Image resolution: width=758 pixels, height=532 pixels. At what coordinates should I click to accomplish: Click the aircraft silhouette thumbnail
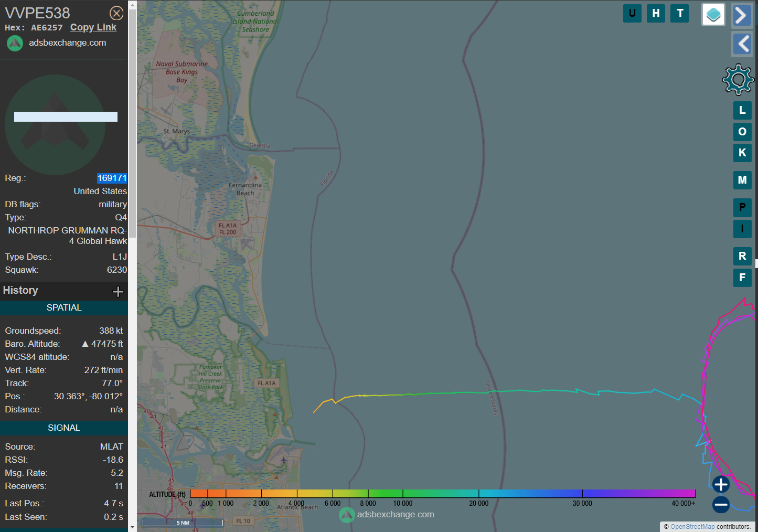[55, 125]
